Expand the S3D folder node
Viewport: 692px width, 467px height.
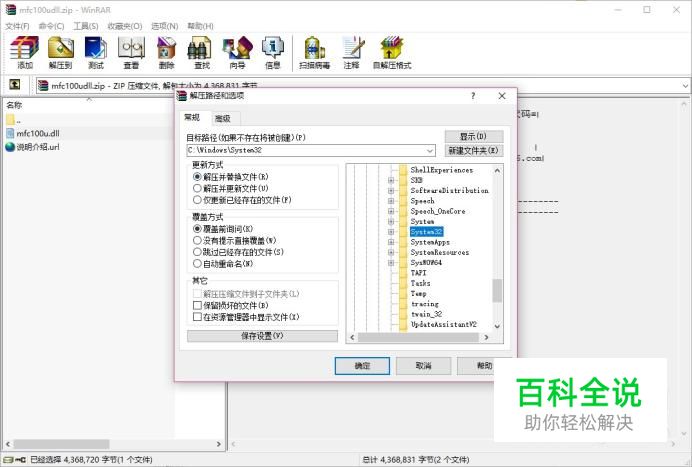tap(391, 180)
